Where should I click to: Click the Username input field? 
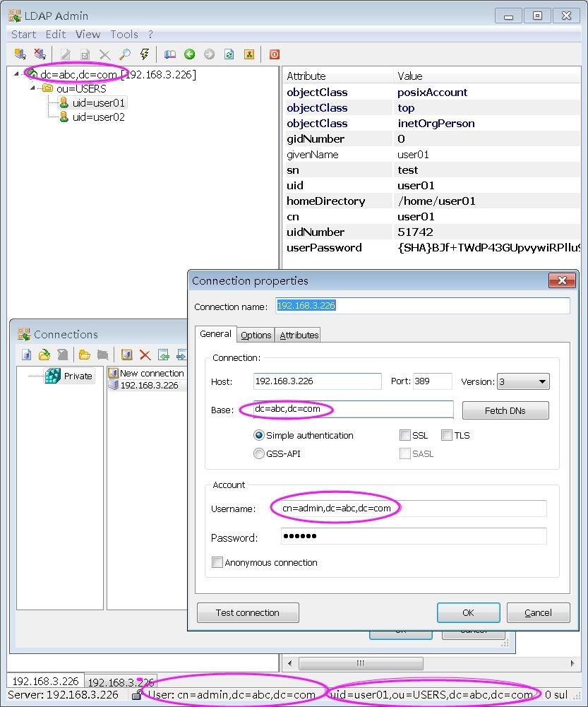[x=414, y=509]
